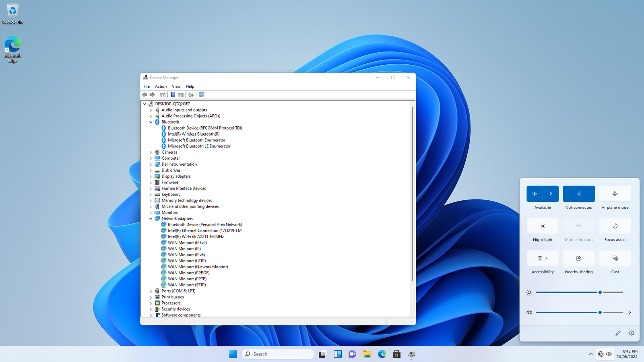Image resolution: width=644 pixels, height=362 pixels.
Task: Toggle Wi-Fi in quick settings
Action: (x=535, y=194)
